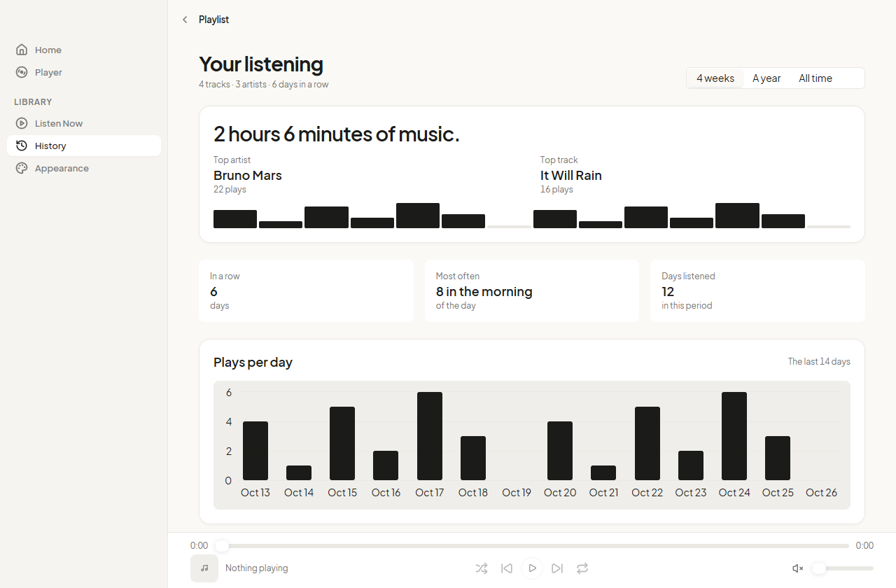
Task: Click the "Plays per day" chart title
Action: [x=253, y=362]
